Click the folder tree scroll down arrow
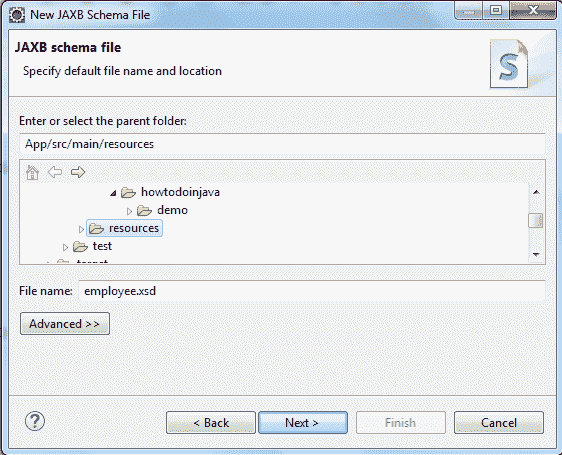562x455 pixels. pyautogui.click(x=536, y=255)
